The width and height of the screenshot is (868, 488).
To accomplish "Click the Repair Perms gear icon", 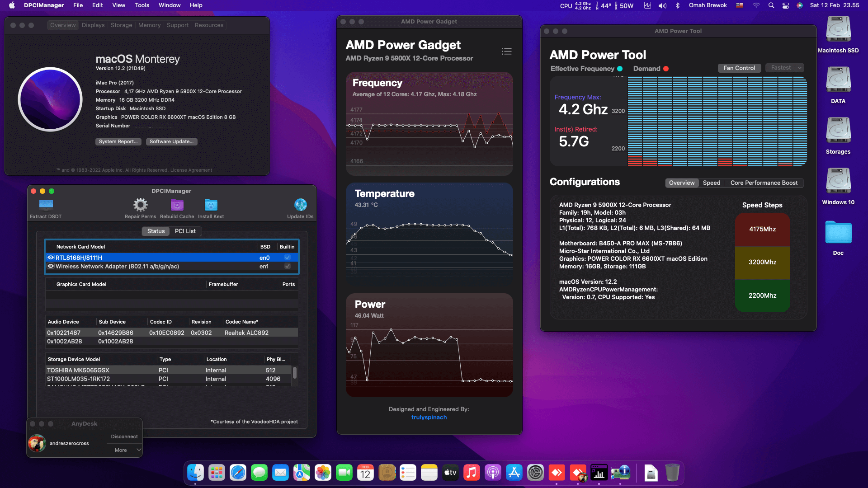I will [x=141, y=205].
